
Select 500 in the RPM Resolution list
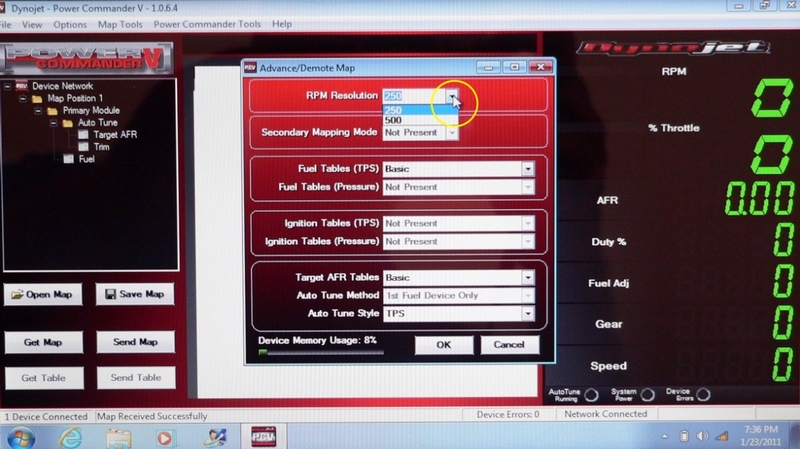pyautogui.click(x=420, y=120)
